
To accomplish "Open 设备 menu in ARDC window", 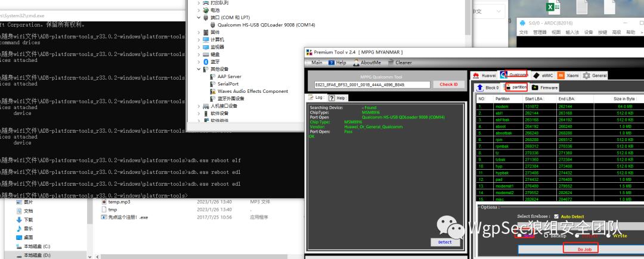I will (589, 32).
